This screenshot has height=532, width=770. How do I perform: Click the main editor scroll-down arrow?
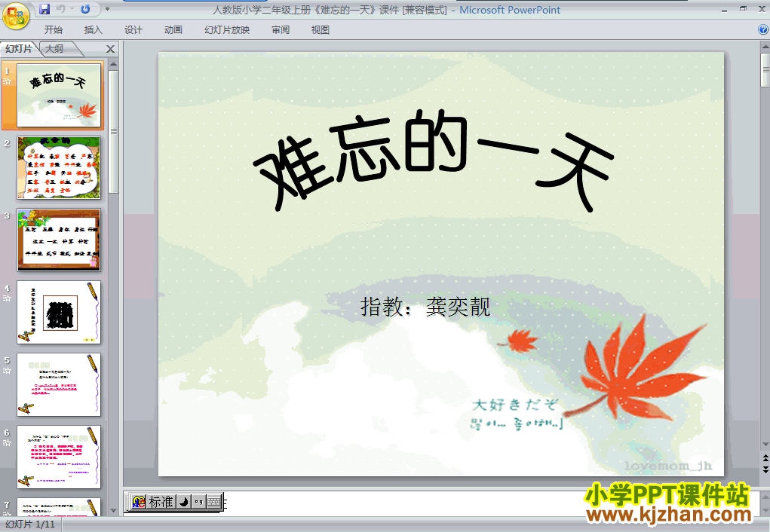[765, 445]
